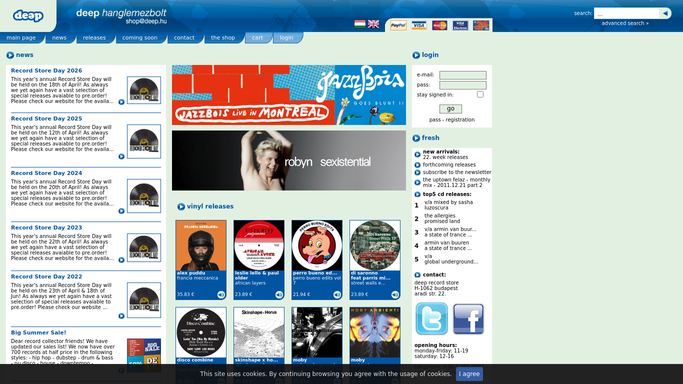
Task: Open alex puddu album cover
Action: click(x=201, y=245)
